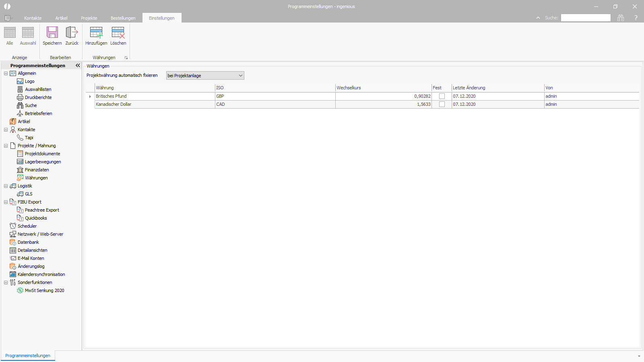Collapse the Kontakte tree node
This screenshot has height=362, width=644.
6,130
